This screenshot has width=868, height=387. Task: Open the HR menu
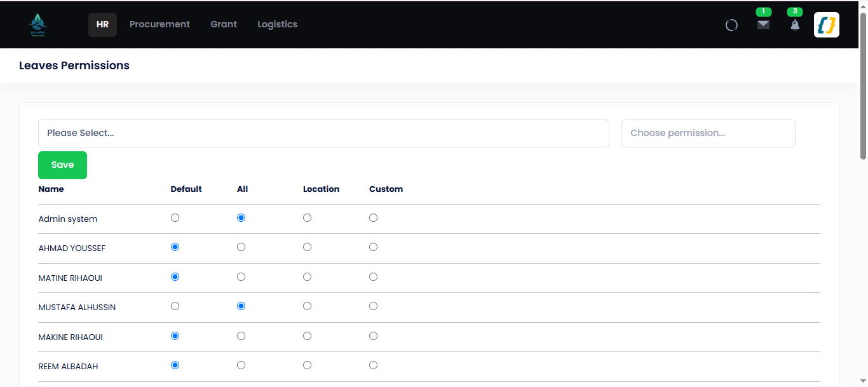[x=102, y=25]
